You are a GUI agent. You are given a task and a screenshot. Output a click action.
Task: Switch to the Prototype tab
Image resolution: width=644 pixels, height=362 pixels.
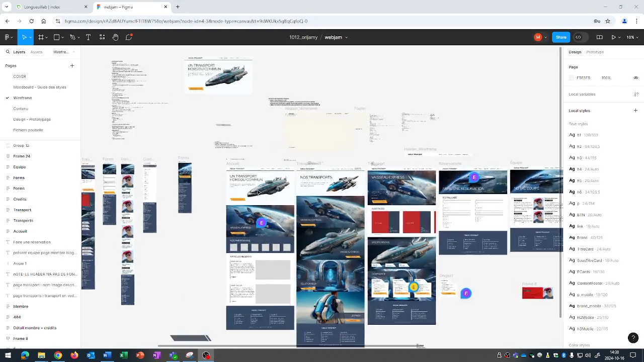pyautogui.click(x=595, y=52)
